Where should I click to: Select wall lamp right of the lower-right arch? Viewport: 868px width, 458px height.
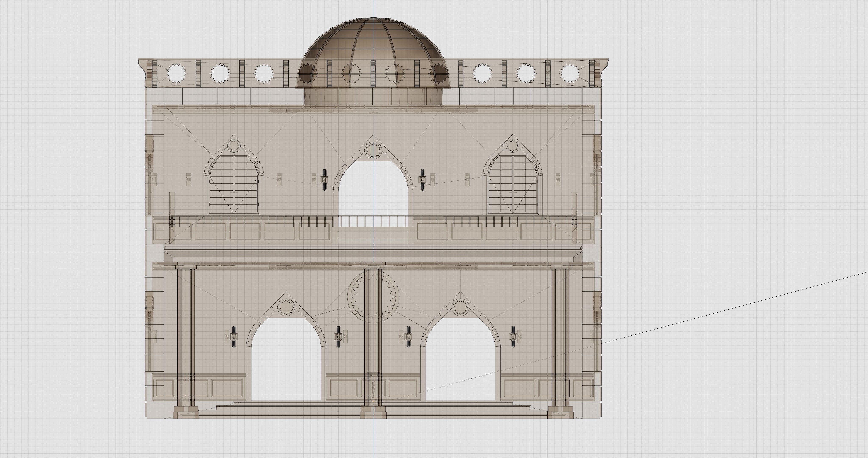(513, 337)
